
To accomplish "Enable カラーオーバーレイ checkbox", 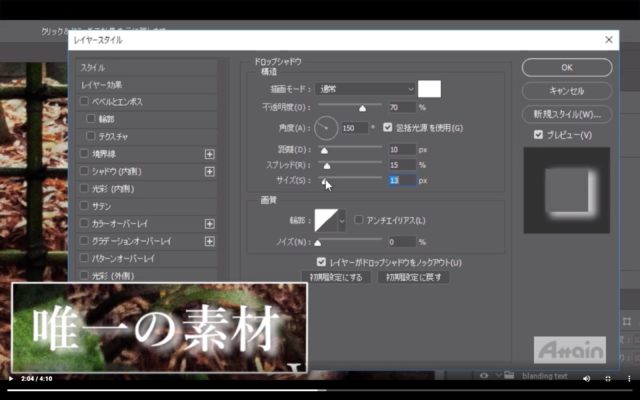I will pyautogui.click(x=84, y=223).
